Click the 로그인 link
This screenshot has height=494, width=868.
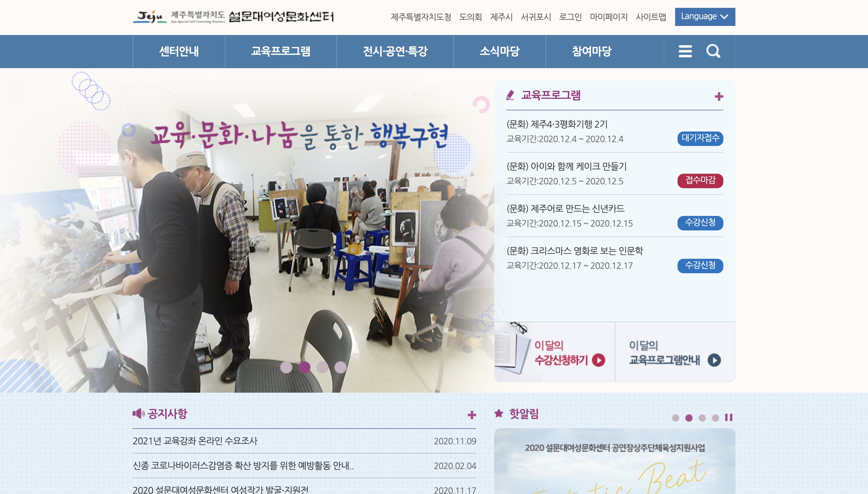click(x=570, y=17)
